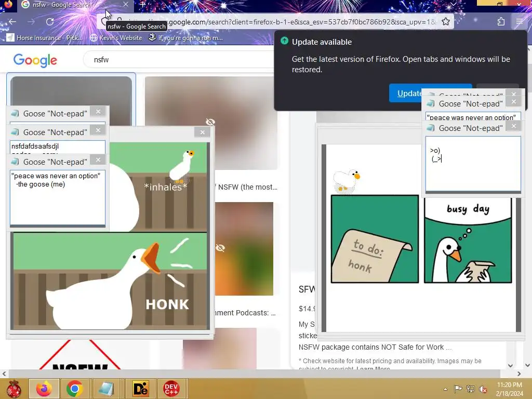This screenshot has height=399, width=532.
Task: Click the Firefox logo at window corner
Action: [8, 4]
